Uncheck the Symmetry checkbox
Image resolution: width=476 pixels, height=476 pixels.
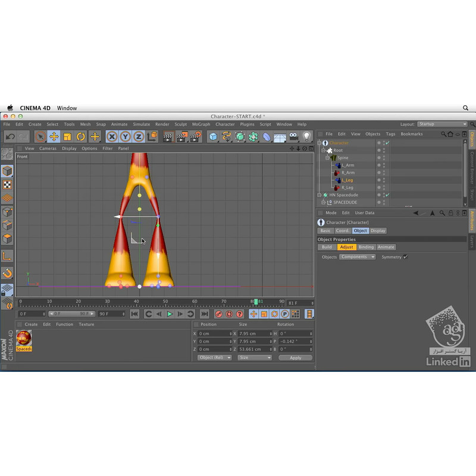pyautogui.click(x=405, y=257)
